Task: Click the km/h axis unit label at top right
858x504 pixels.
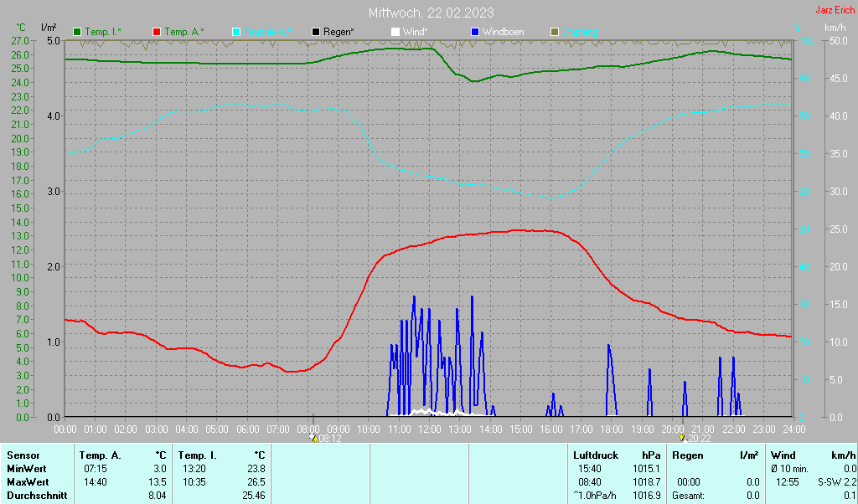Action: tap(835, 28)
